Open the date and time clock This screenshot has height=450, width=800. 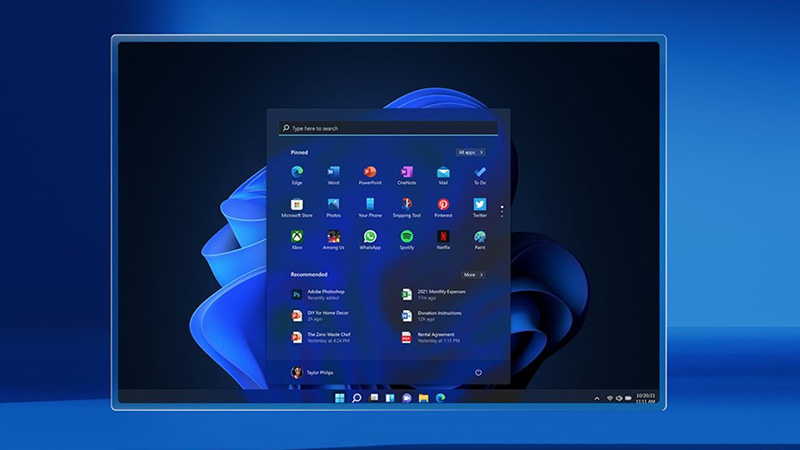pos(645,398)
